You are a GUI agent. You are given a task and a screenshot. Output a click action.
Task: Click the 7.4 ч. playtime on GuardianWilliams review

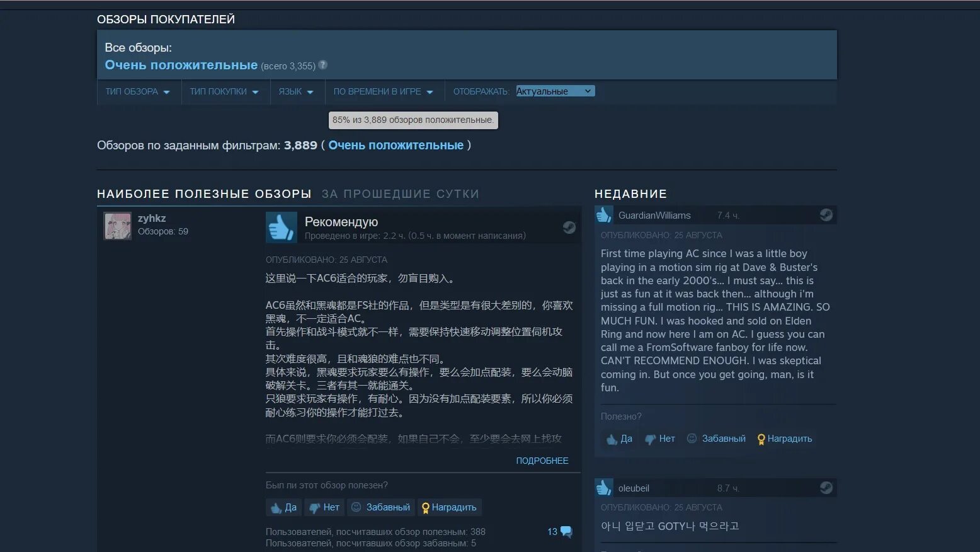point(728,216)
